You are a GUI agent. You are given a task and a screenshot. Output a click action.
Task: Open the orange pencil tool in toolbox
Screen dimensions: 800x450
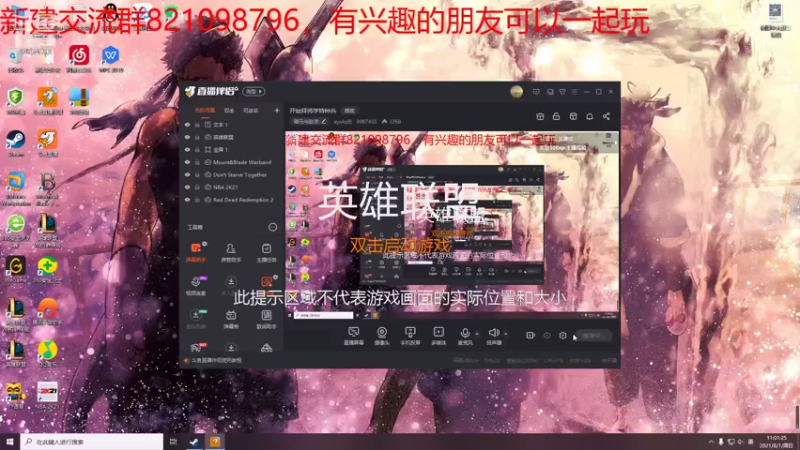pos(266,282)
